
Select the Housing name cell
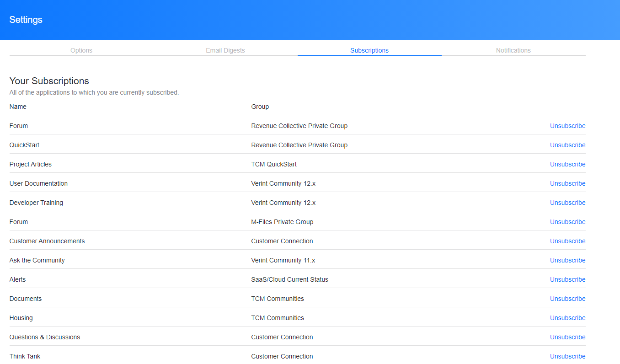[21, 318]
